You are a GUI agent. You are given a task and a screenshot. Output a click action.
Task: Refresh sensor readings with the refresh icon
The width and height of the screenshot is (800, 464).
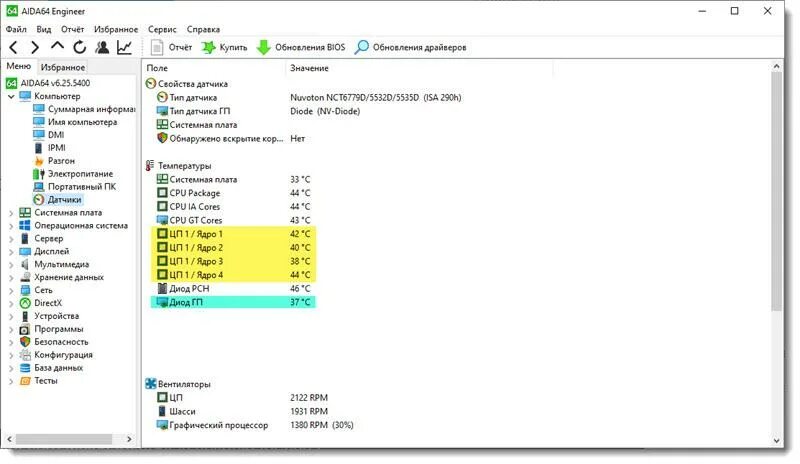click(79, 47)
